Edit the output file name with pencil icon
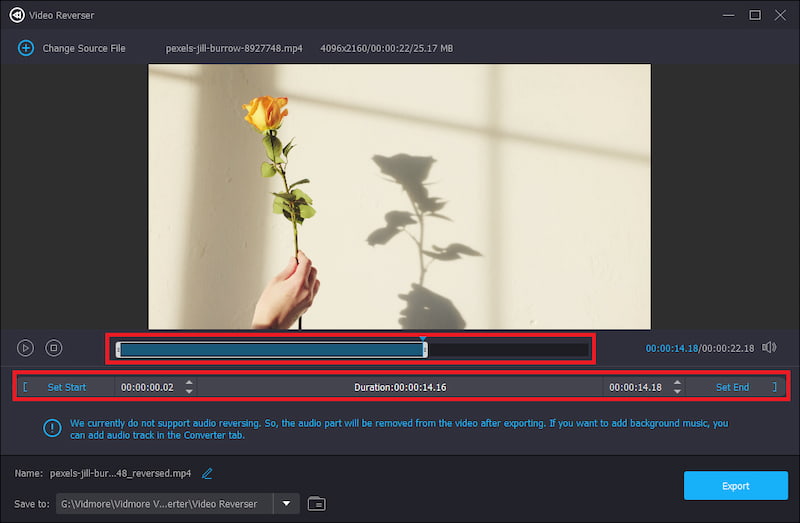This screenshot has height=523, width=800. point(207,474)
